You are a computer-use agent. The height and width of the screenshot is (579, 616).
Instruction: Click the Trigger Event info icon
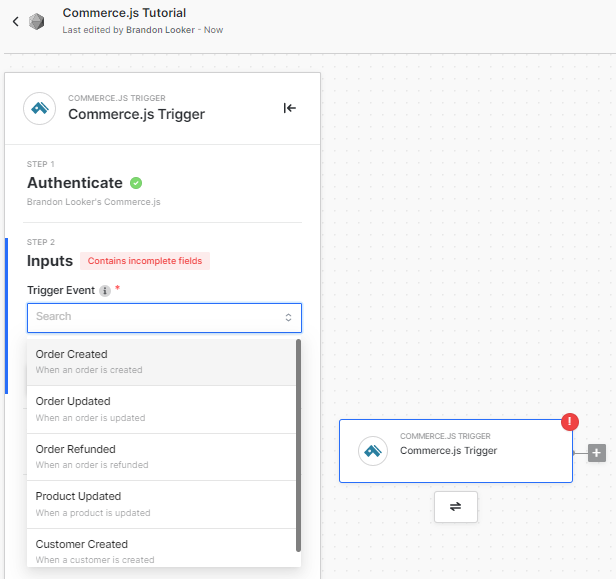point(105,291)
